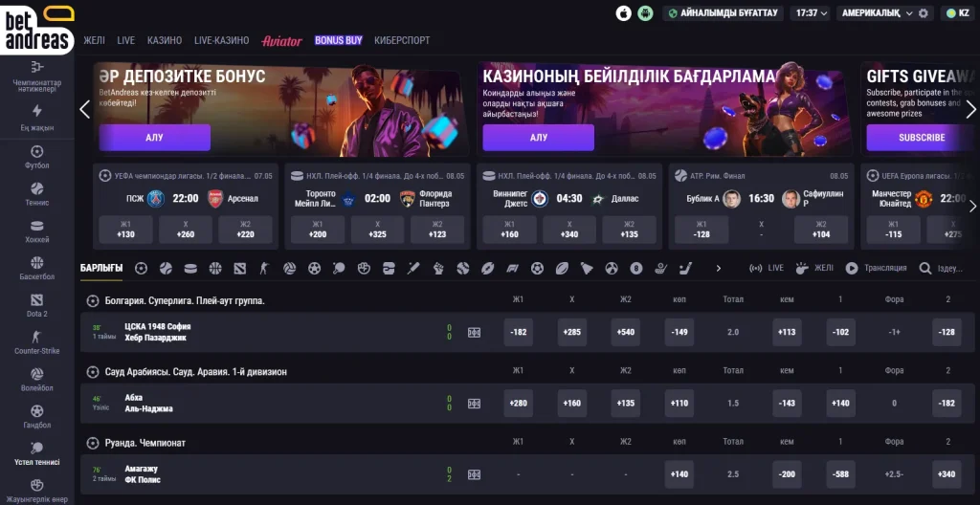980x505 pixels.
Task: Open the settings gear in the header
Action: pos(924,13)
